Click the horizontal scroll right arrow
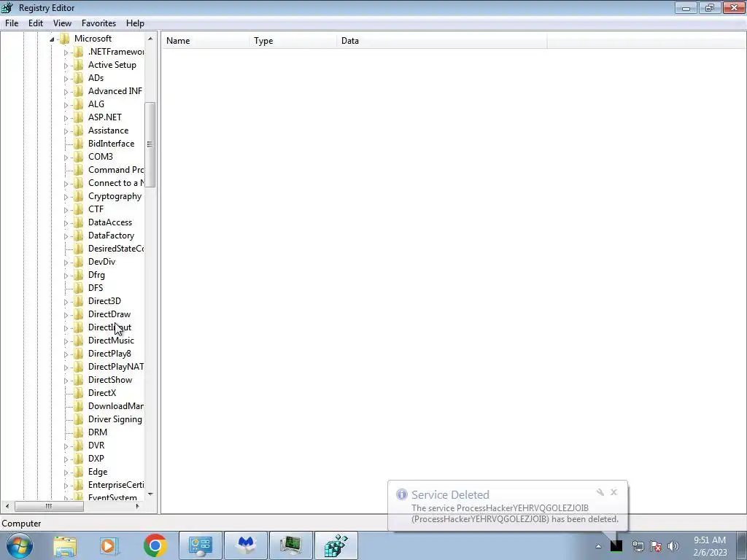This screenshot has height=560, width=747. [138, 506]
